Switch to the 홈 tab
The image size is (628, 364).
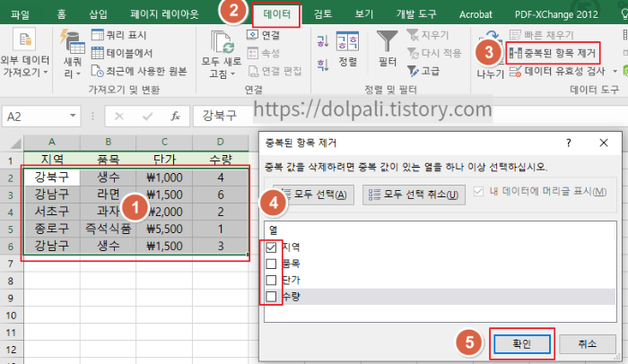coord(61,14)
